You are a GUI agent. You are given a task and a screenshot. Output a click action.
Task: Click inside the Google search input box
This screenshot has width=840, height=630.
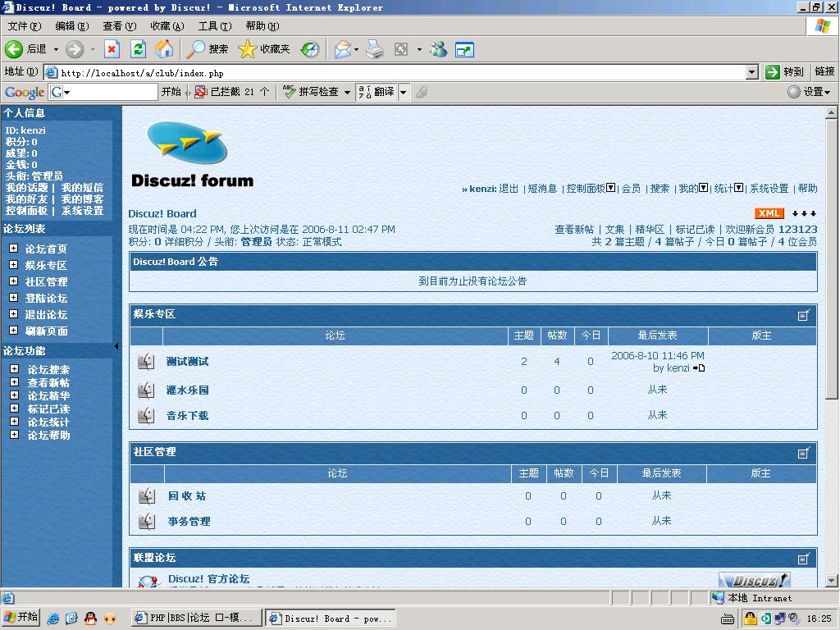[112, 92]
